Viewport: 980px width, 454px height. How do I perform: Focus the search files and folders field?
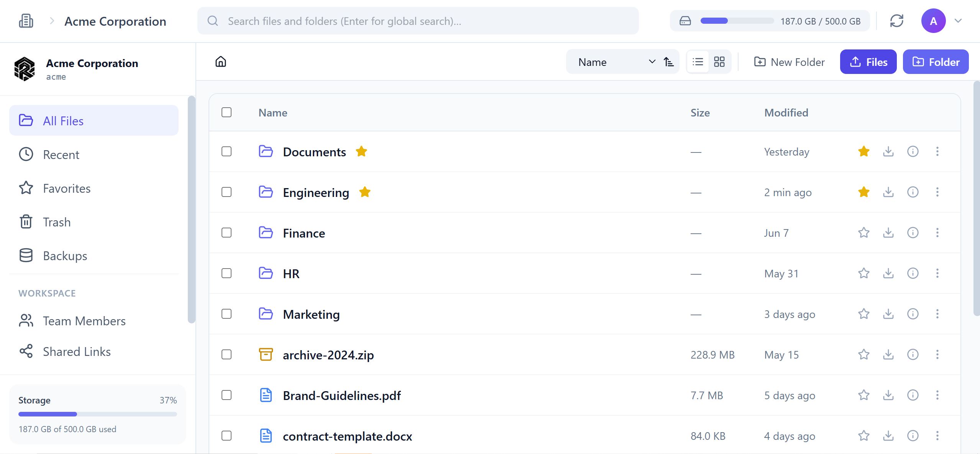click(418, 21)
